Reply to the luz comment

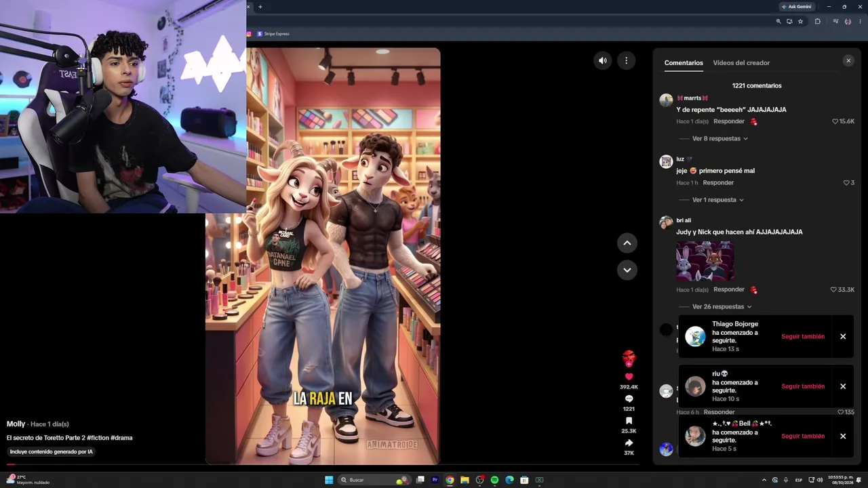coord(718,183)
